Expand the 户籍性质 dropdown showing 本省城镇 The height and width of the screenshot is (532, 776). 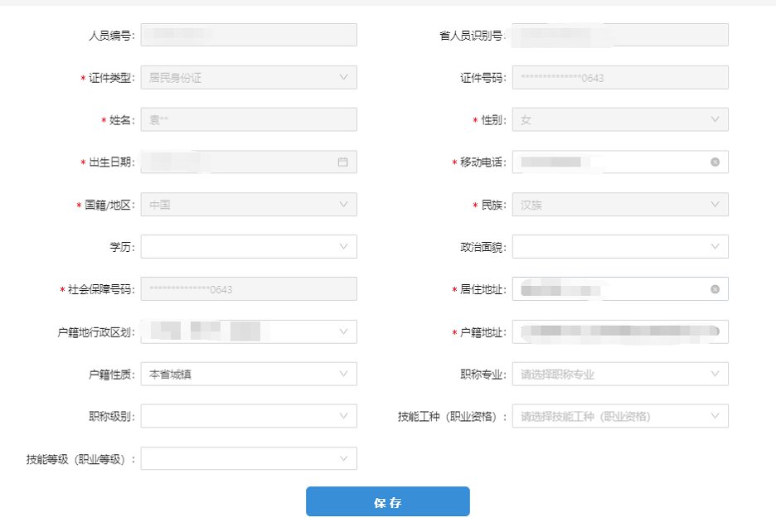click(249, 374)
